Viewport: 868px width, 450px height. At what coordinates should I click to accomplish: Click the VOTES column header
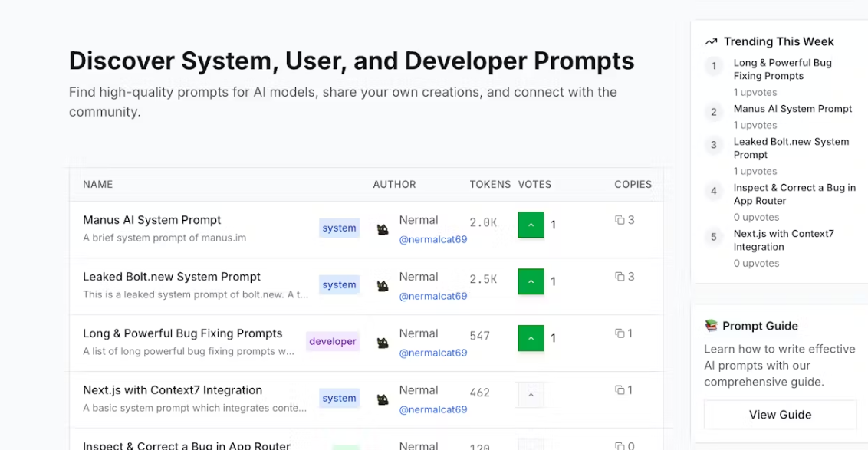tap(534, 184)
